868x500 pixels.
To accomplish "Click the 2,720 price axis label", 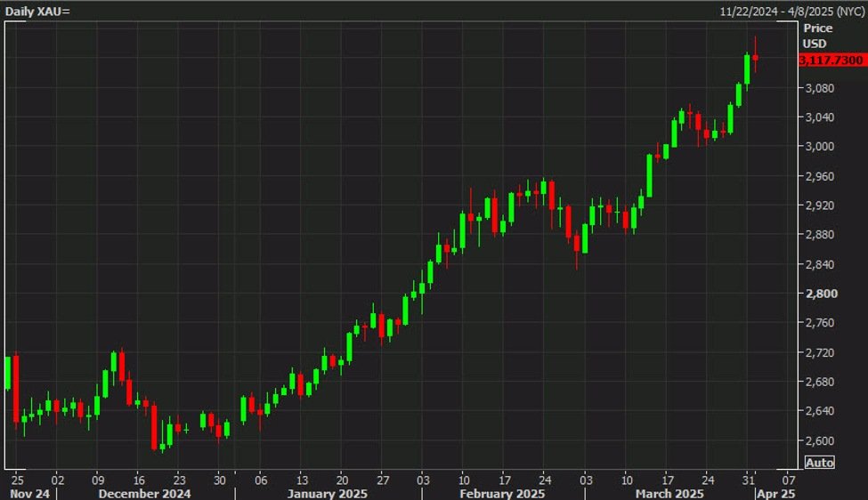I will tap(818, 353).
